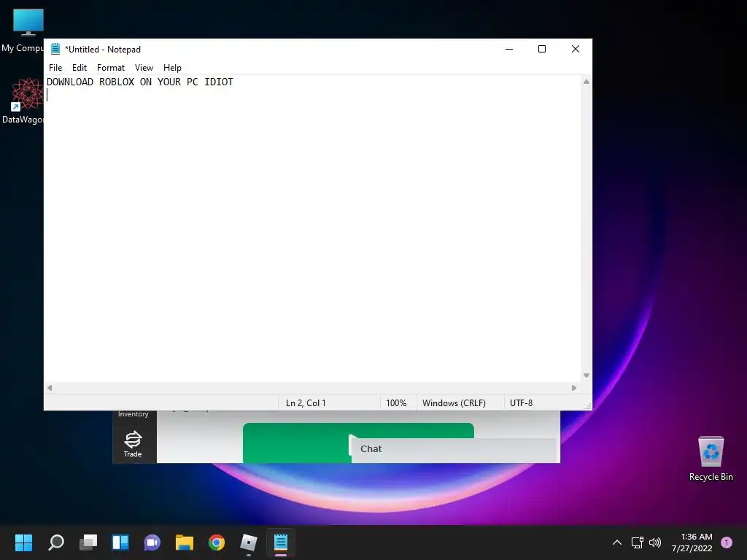Click the Trade icon in Roblox sidebar
The image size is (747, 560).
[133, 444]
